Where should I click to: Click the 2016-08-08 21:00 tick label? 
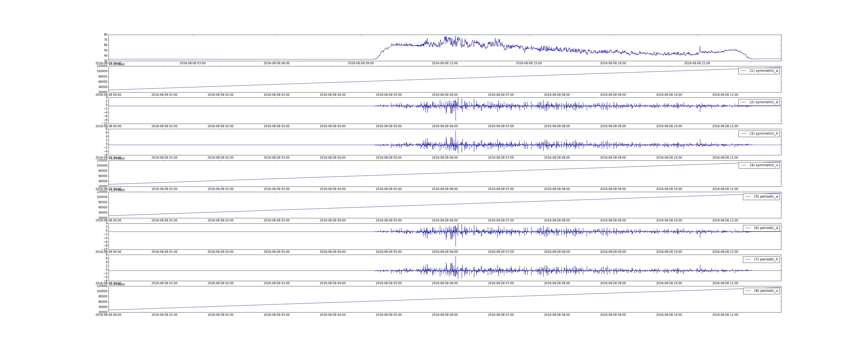[x=697, y=63]
